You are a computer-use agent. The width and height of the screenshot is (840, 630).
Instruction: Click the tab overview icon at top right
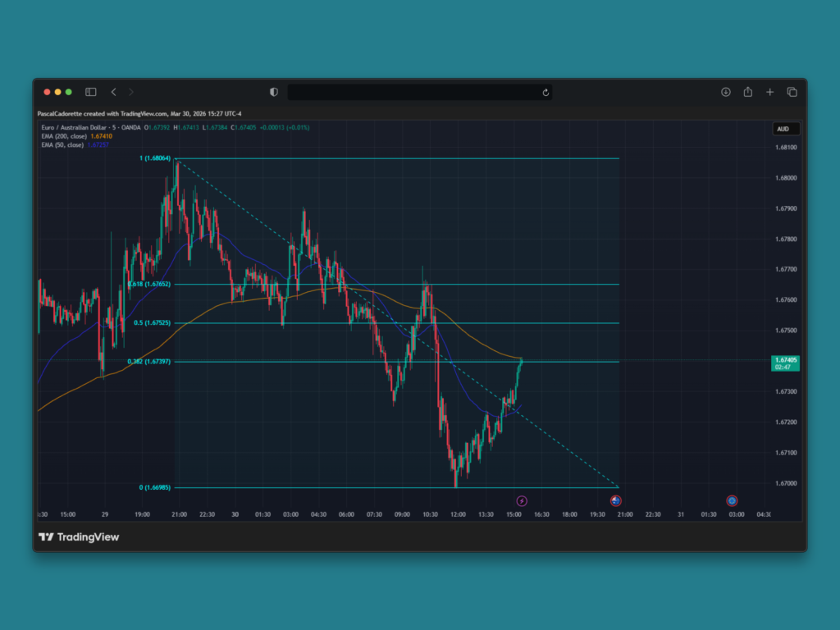(x=792, y=92)
